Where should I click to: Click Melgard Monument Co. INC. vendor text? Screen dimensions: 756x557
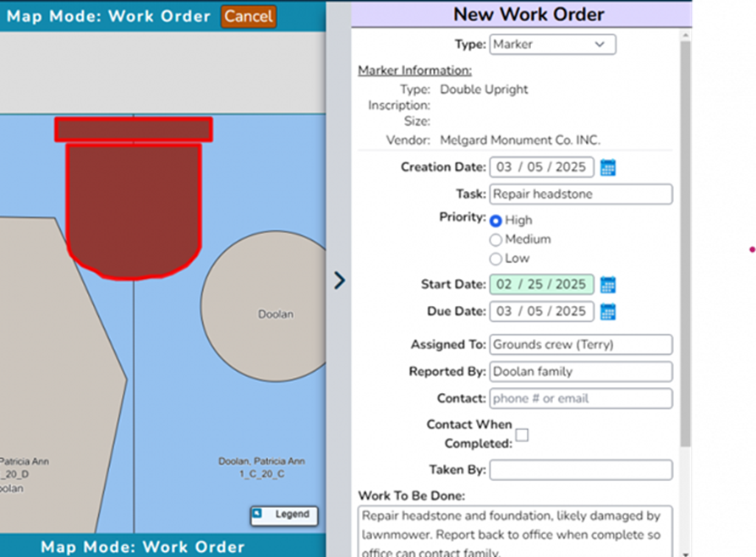tap(520, 140)
